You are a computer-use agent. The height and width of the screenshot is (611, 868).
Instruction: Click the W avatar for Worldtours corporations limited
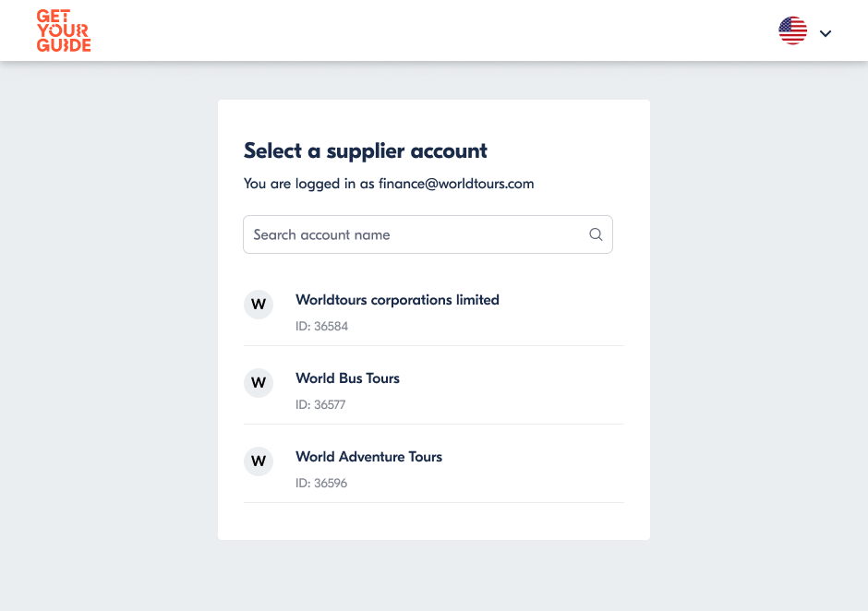pos(259,305)
